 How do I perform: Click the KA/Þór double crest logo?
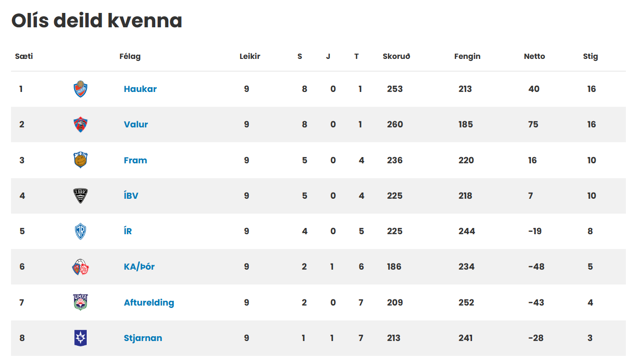click(81, 267)
